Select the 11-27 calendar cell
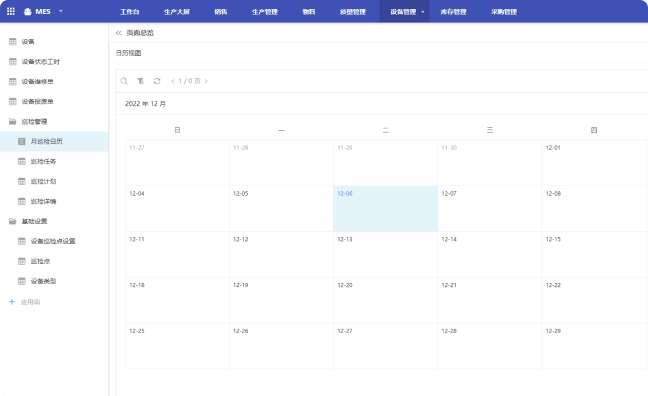This screenshot has height=396, width=648. tap(177, 162)
